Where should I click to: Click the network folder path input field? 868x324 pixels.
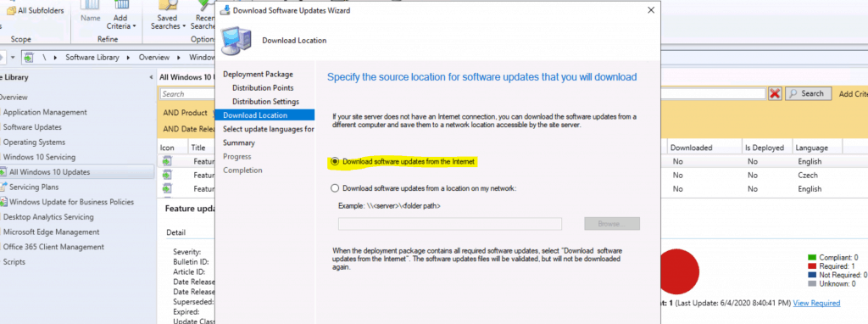pos(449,224)
